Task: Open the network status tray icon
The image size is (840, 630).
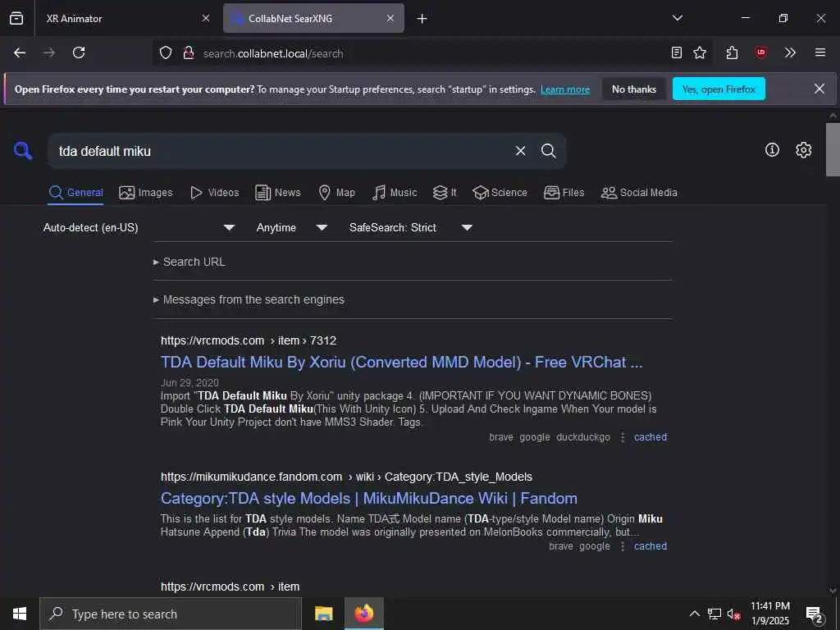Action: point(714,614)
